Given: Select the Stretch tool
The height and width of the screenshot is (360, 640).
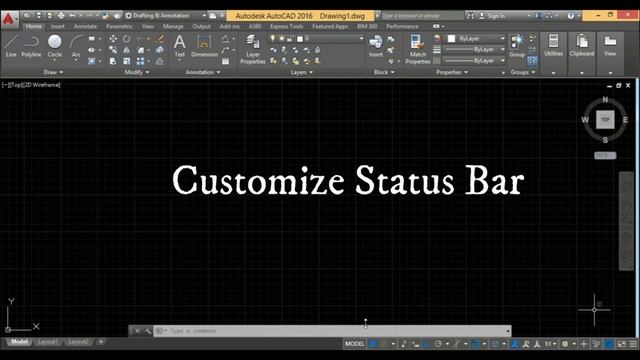Looking at the screenshot, I should pyautogui.click(x=113, y=61).
